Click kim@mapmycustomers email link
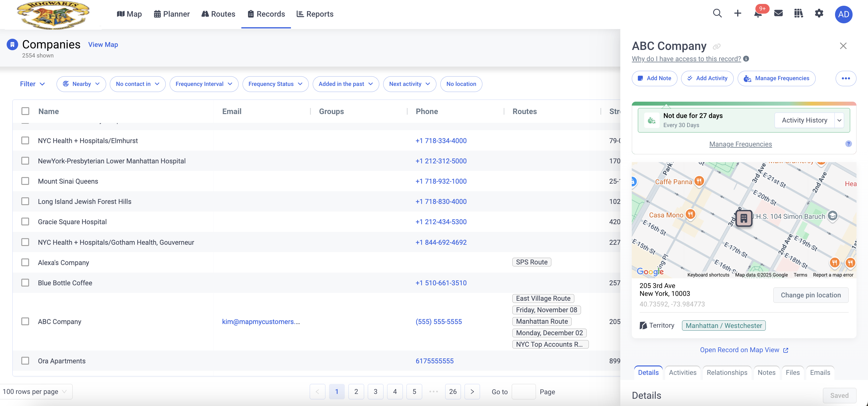 (x=261, y=321)
